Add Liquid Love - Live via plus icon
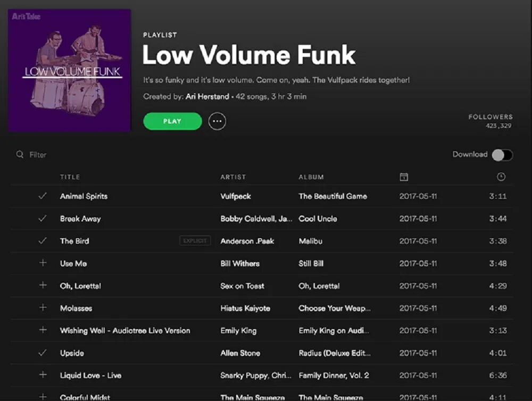 (x=43, y=375)
